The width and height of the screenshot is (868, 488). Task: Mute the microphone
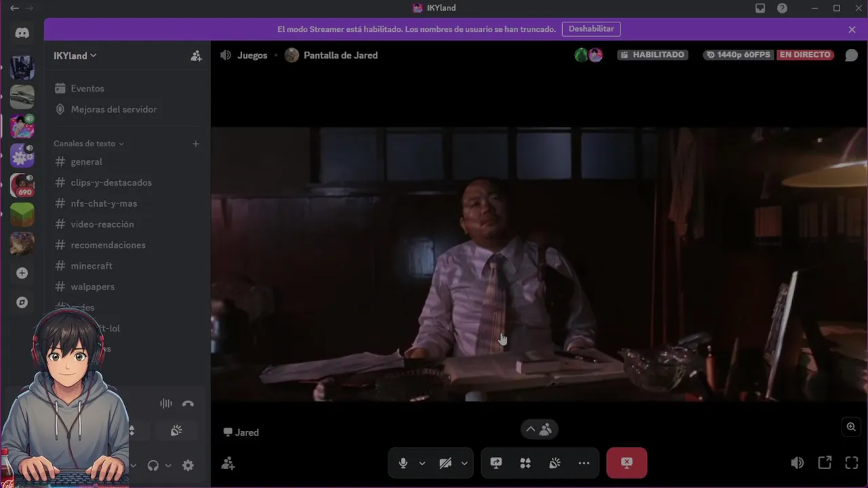[x=403, y=463]
